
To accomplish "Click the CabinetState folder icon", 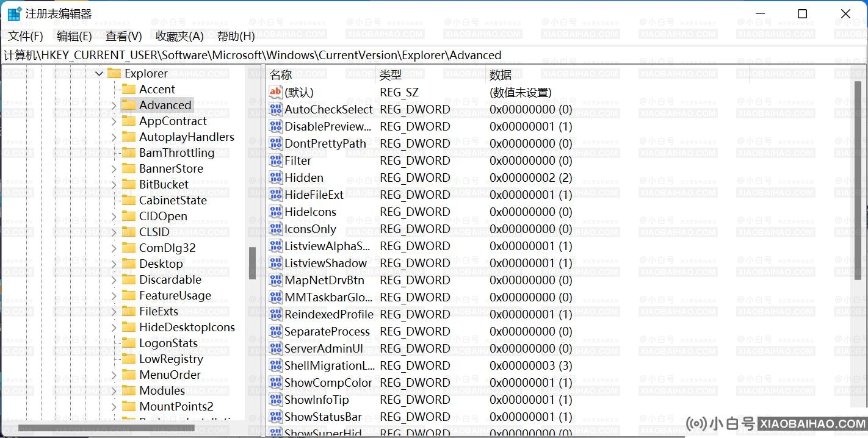I will click(x=129, y=200).
